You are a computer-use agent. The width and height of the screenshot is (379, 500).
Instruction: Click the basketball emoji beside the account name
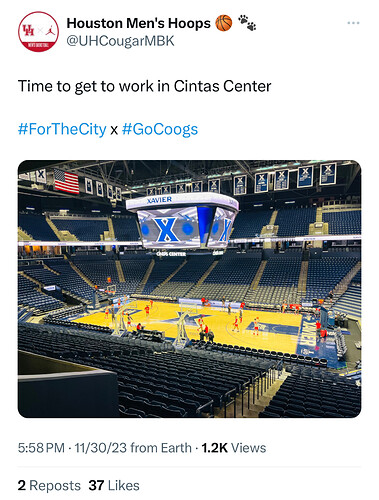(224, 23)
